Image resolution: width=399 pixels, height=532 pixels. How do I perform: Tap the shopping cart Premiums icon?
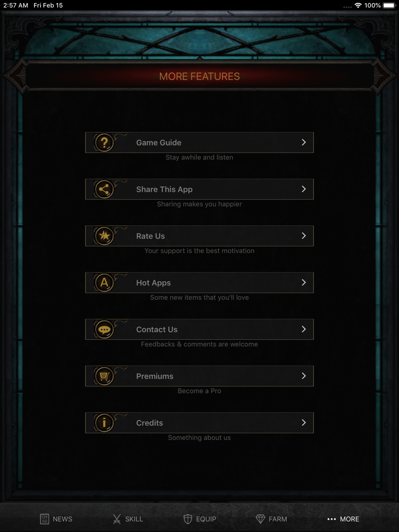[x=104, y=376]
